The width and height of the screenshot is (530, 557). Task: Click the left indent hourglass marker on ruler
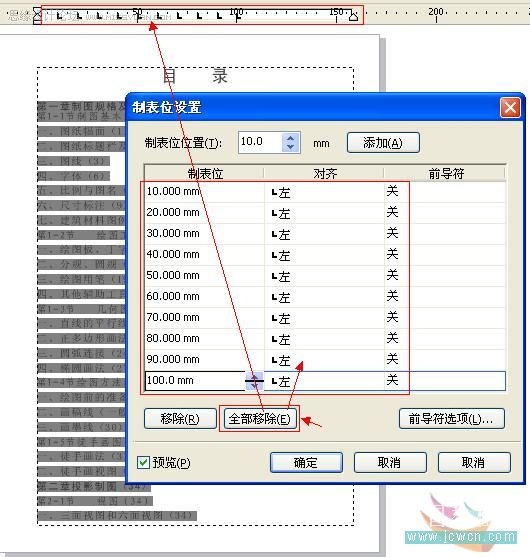pos(37,15)
